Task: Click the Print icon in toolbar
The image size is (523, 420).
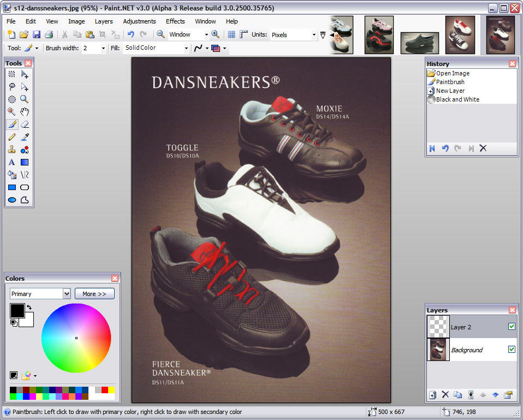Action: pos(49,34)
